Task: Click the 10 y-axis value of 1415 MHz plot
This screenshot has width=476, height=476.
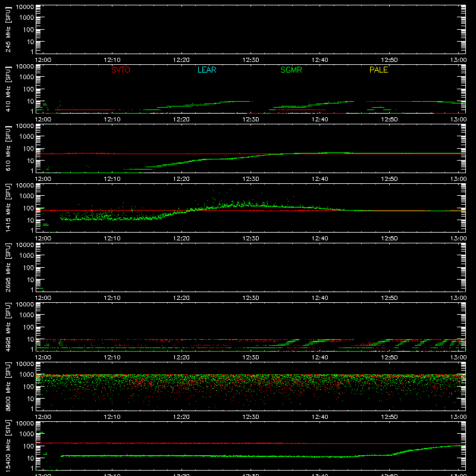Action: tap(30, 220)
